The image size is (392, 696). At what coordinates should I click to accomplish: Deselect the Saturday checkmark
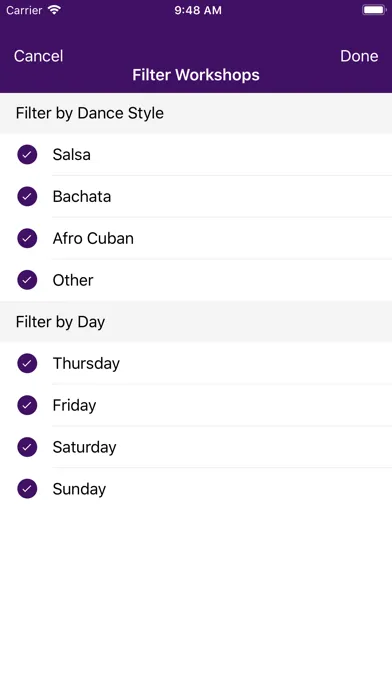tap(27, 447)
